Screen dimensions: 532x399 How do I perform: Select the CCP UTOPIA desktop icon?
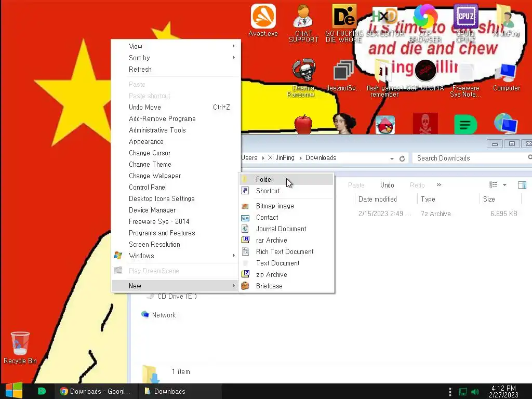[x=425, y=75]
